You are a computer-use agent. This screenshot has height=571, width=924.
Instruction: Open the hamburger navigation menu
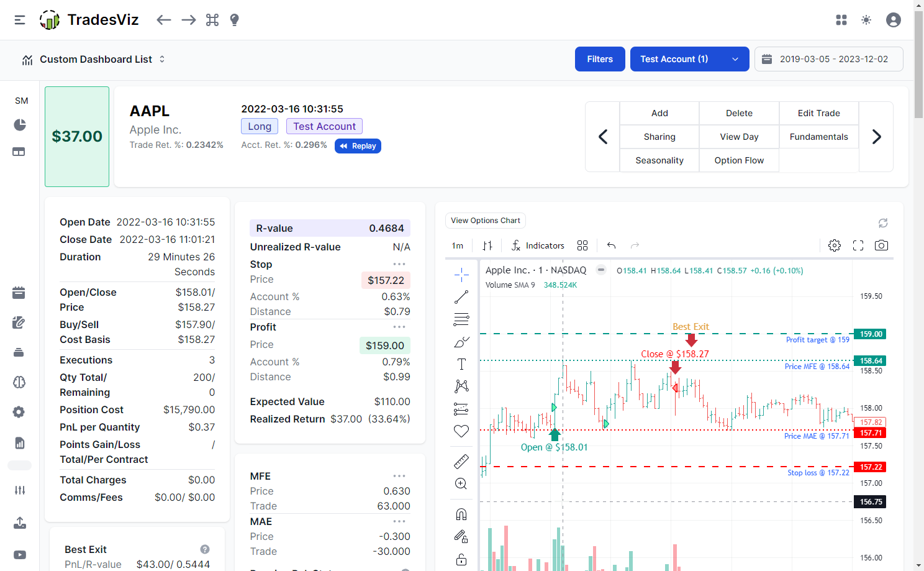pyautogui.click(x=19, y=19)
